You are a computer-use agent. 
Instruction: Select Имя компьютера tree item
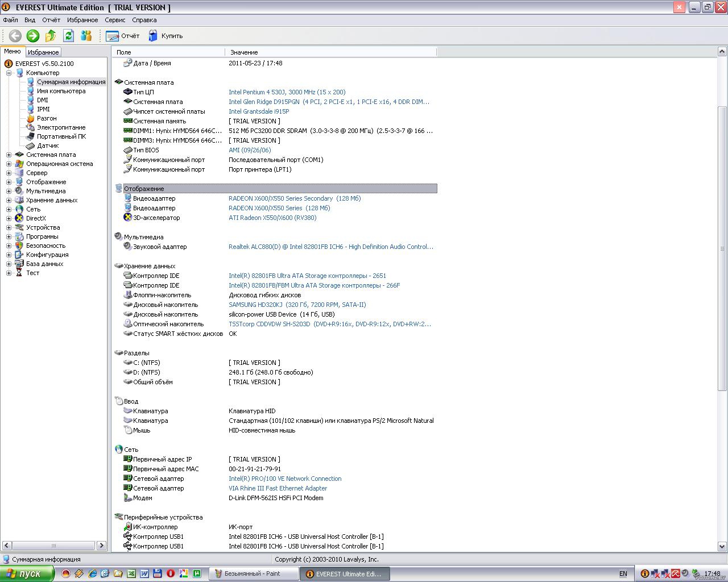tap(61, 91)
